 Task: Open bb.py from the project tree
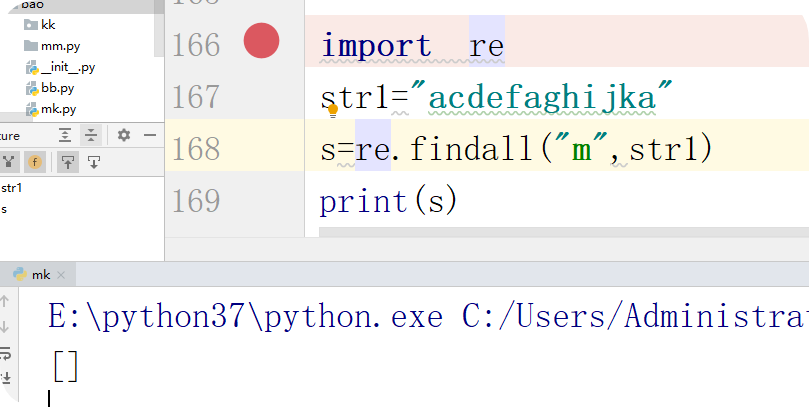58,88
